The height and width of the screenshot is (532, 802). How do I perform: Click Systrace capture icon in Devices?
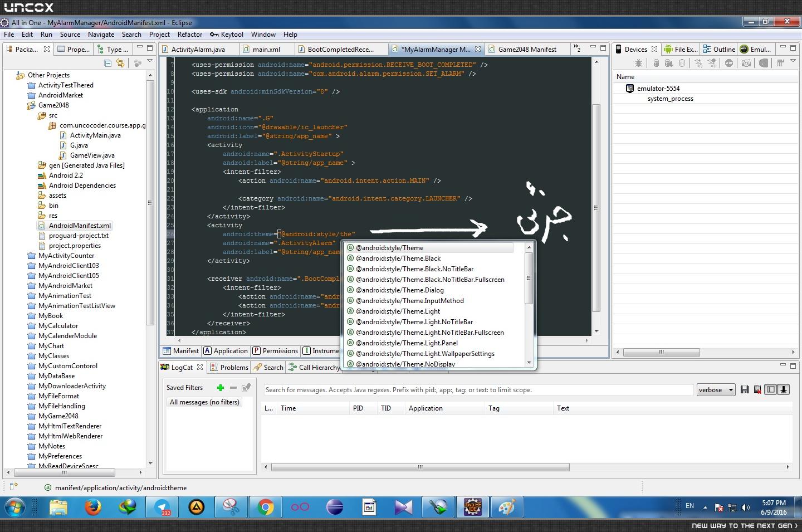[x=780, y=63]
